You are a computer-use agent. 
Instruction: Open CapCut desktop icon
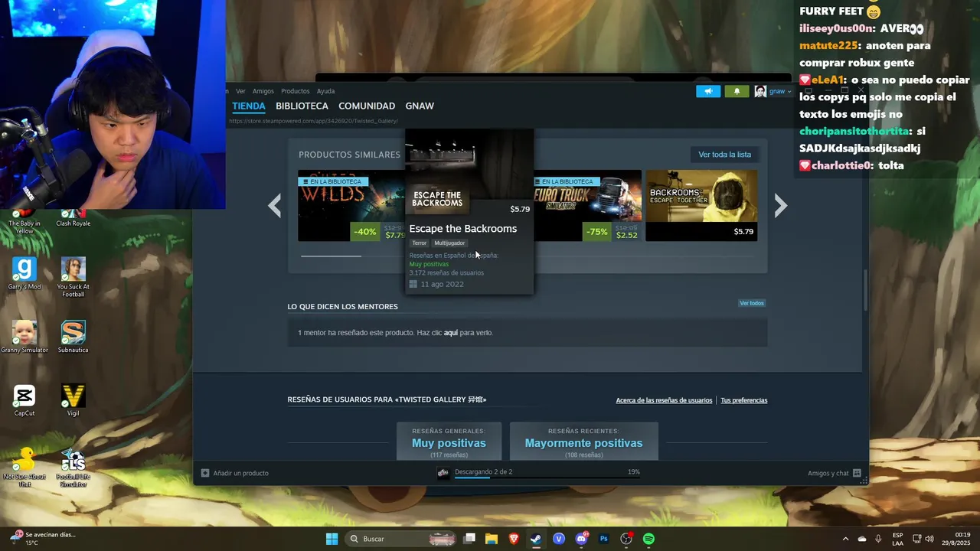24,400
